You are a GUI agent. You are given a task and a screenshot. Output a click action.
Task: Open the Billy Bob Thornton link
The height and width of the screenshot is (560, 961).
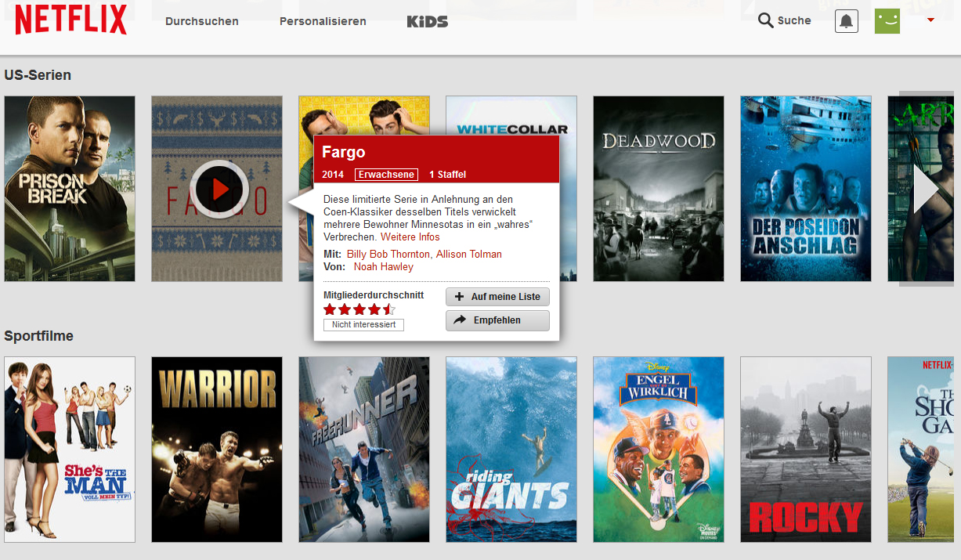point(388,255)
